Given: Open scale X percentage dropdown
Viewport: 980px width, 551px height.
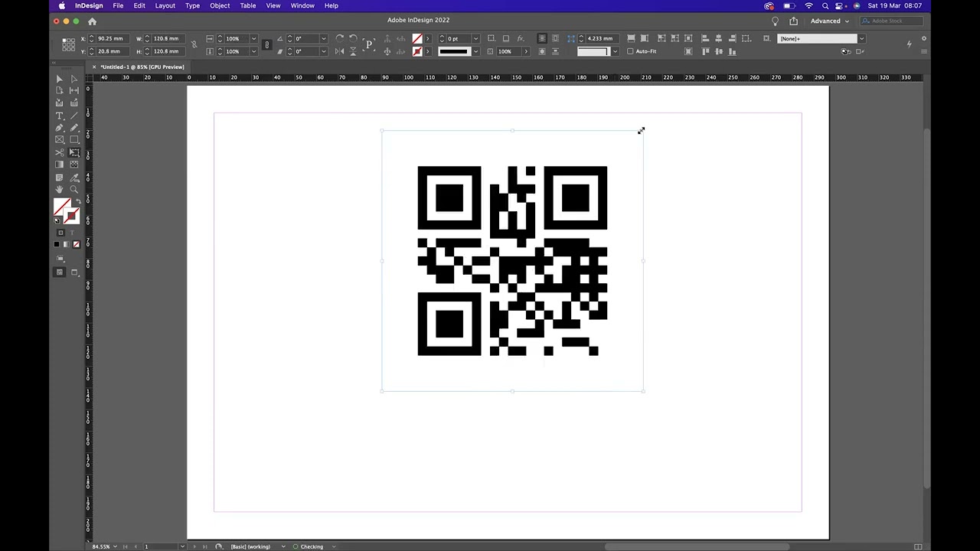Looking at the screenshot, I should 253,38.
